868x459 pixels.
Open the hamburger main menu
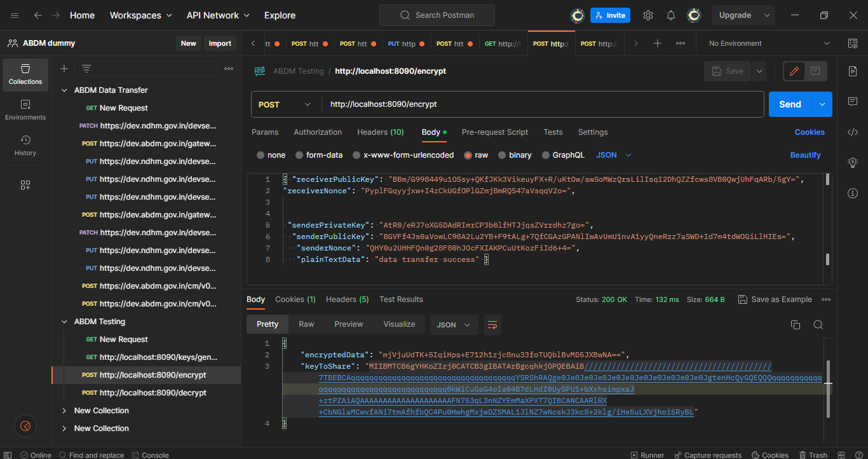(x=15, y=15)
